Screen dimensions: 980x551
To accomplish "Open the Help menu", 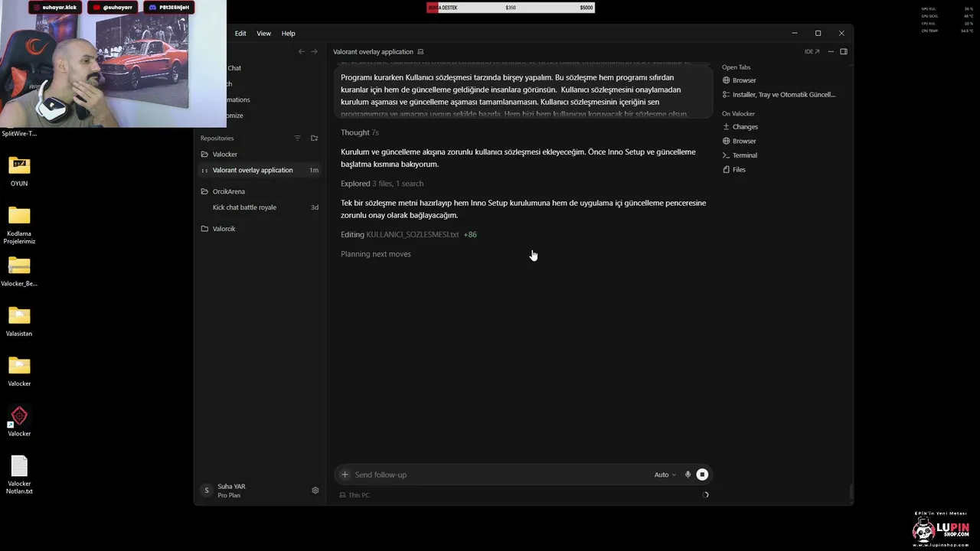I will 288,34.
